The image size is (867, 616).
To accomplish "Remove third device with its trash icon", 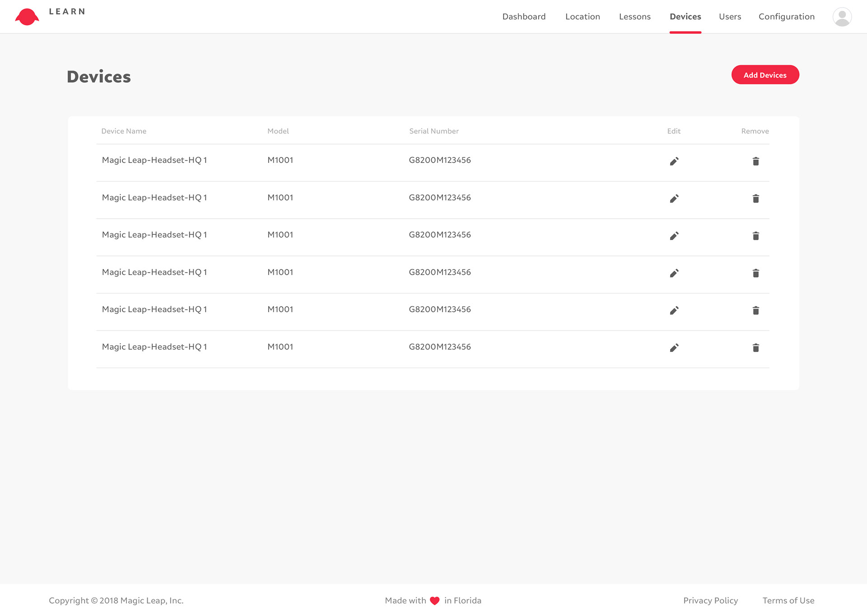I will 755,236.
